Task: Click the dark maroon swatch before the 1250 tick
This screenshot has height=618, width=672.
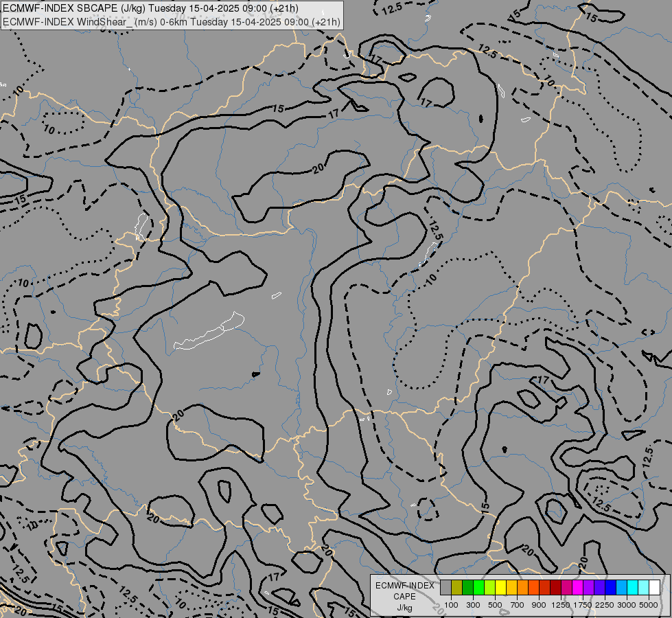Action: pos(555,587)
